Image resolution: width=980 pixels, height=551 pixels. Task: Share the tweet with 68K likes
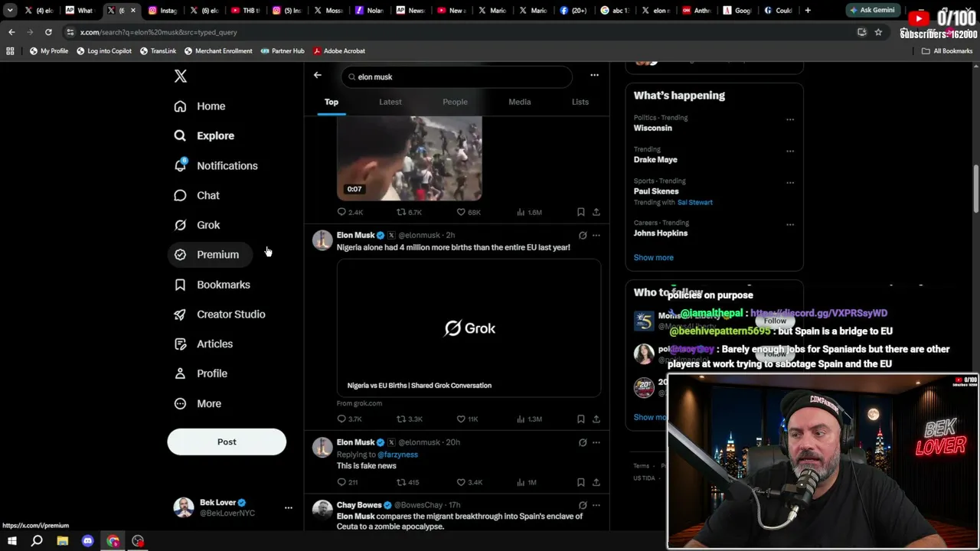pyautogui.click(x=596, y=212)
